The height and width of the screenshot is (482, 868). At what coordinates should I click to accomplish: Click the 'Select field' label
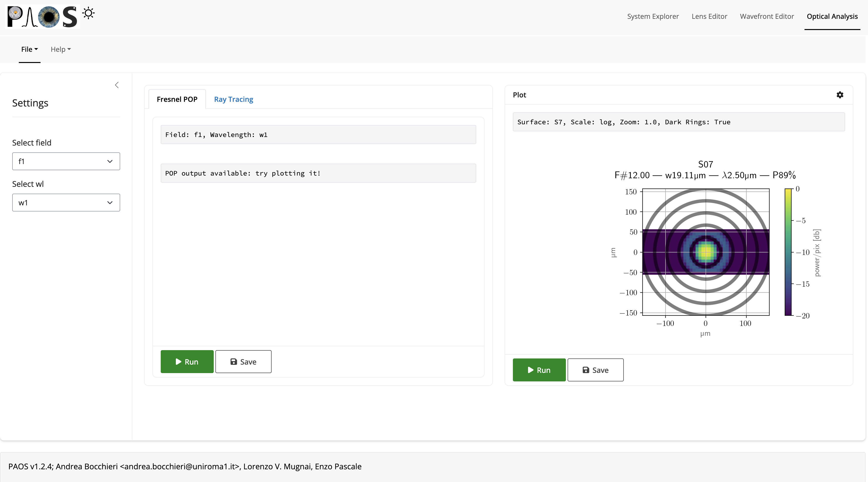pyautogui.click(x=32, y=143)
